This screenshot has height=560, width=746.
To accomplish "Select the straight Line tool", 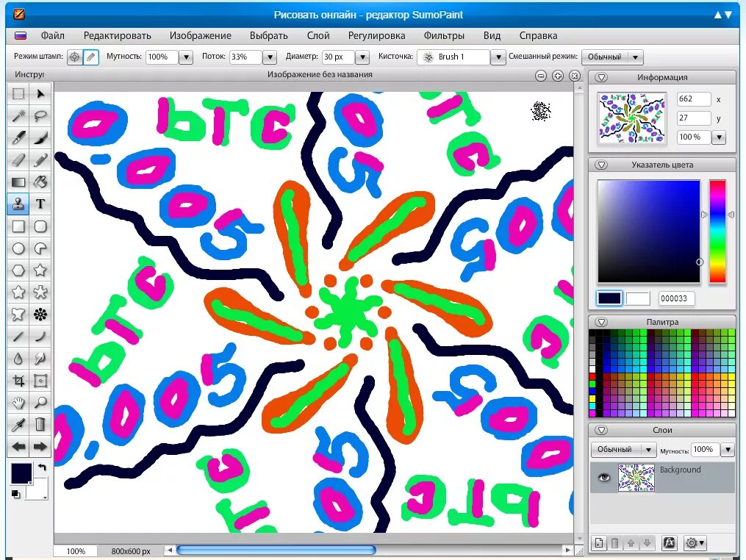I will 18,337.
